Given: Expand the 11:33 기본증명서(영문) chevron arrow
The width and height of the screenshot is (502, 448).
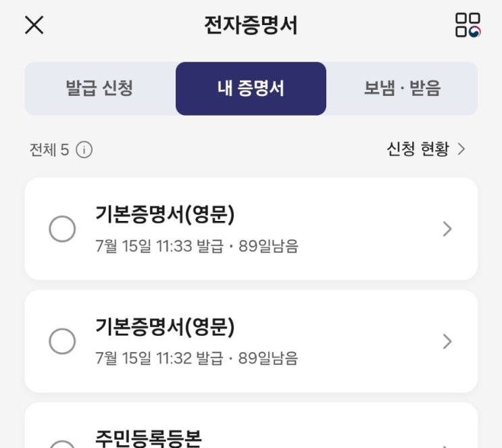Looking at the screenshot, I should point(447,229).
